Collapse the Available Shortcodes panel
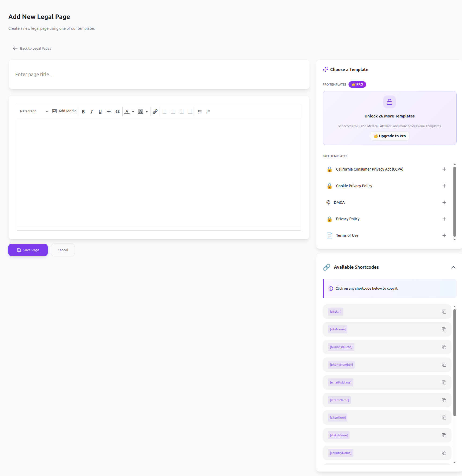The width and height of the screenshot is (462, 476). point(453,267)
